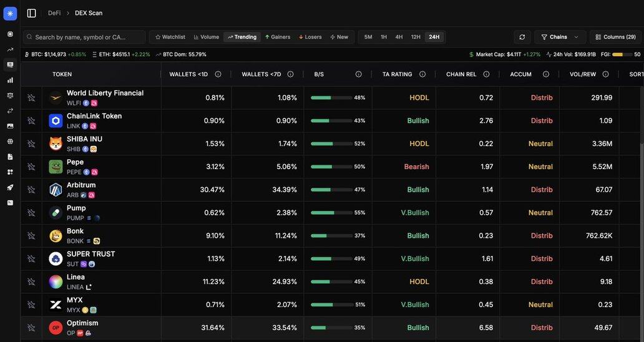Image resolution: width=644 pixels, height=342 pixels.
Task: Open the balance scales icon in sidebar
Action: coord(10,95)
